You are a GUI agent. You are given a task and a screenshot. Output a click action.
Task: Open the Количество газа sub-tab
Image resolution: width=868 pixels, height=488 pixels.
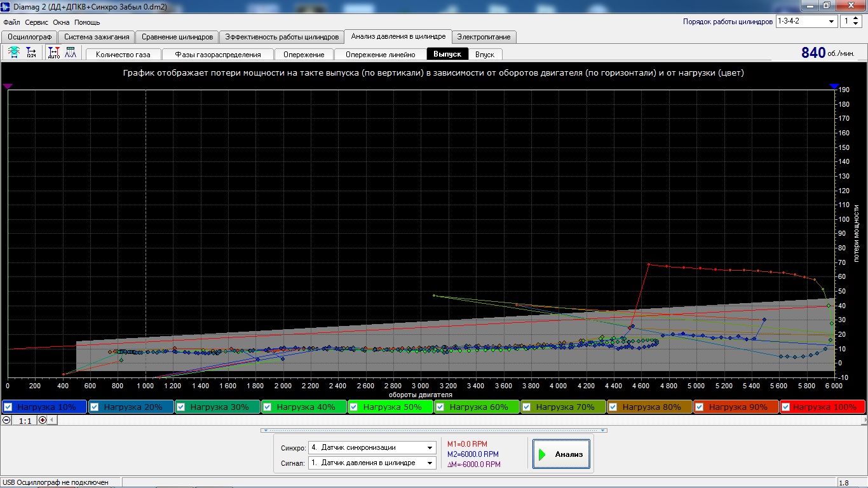(123, 55)
